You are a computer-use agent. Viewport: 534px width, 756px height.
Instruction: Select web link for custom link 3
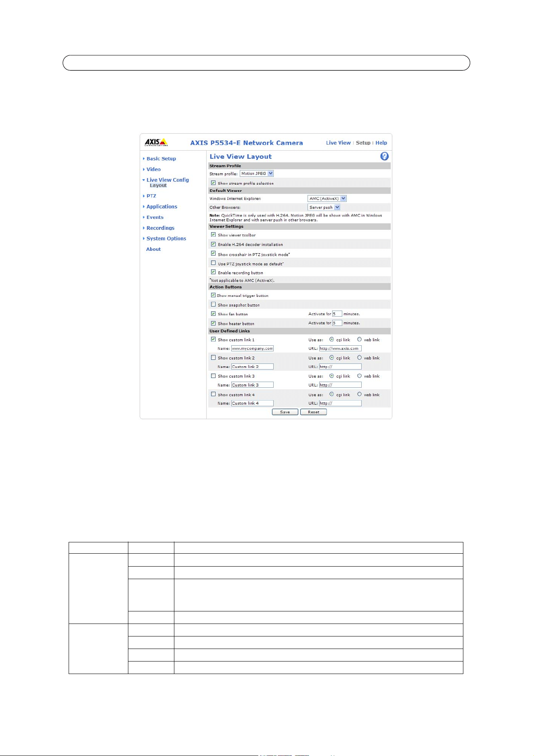tap(359, 376)
